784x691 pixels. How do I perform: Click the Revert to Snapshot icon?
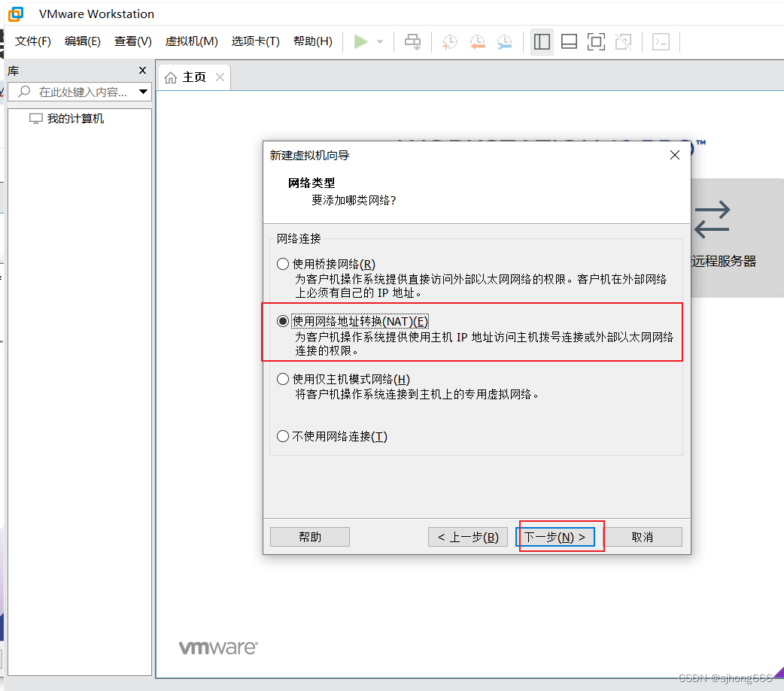pos(478,41)
